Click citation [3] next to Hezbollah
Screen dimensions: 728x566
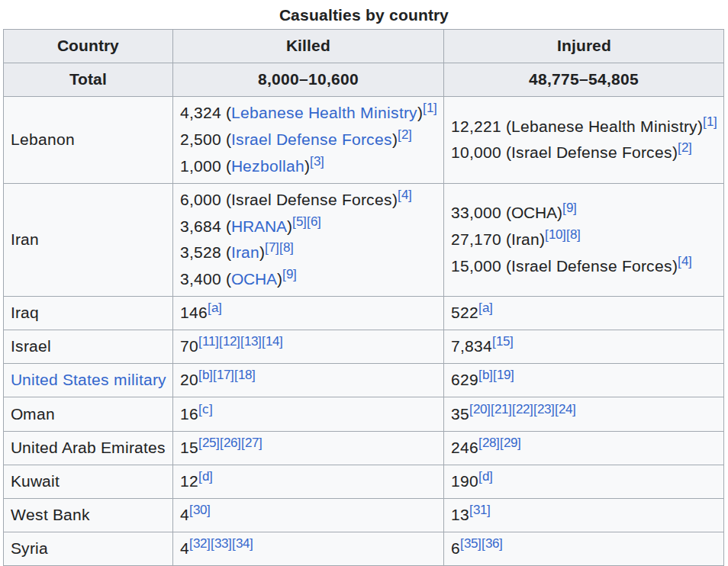pos(317,162)
